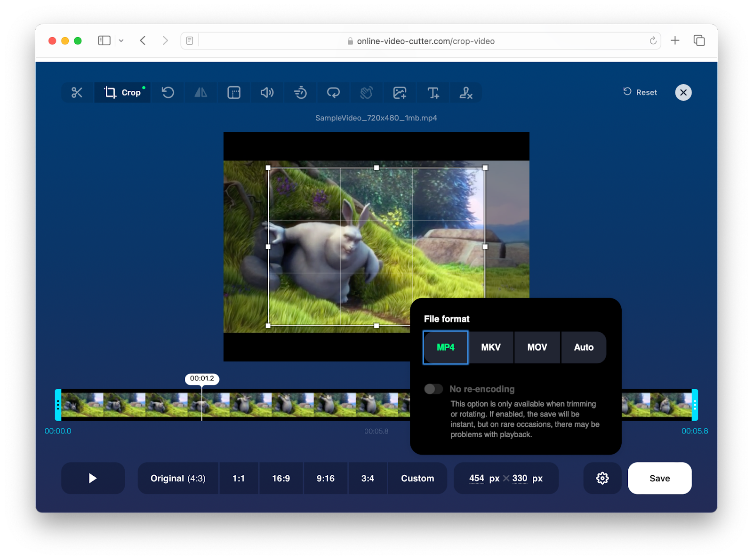Choose the Custom aspect ratio
The height and width of the screenshot is (560, 753).
[x=417, y=478]
